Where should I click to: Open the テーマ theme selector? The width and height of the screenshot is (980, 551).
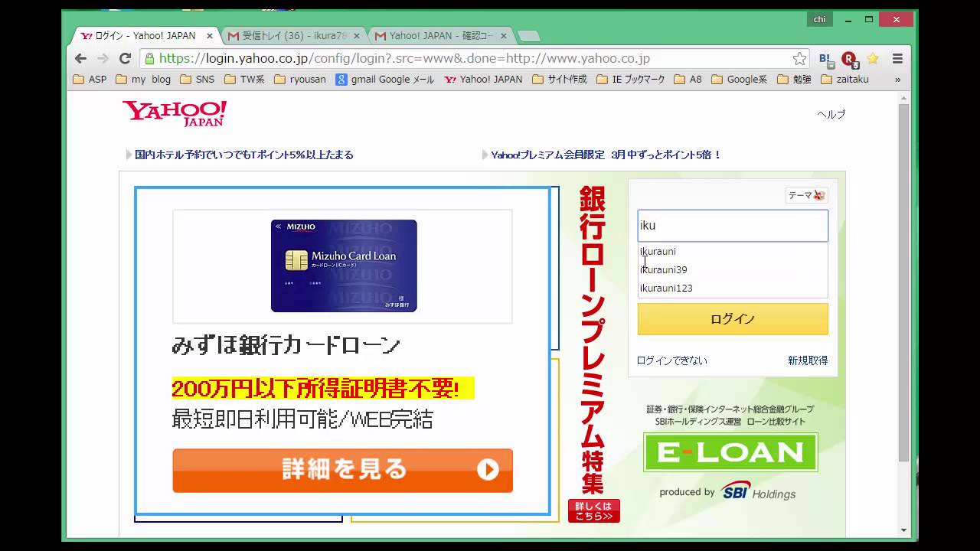(x=806, y=195)
